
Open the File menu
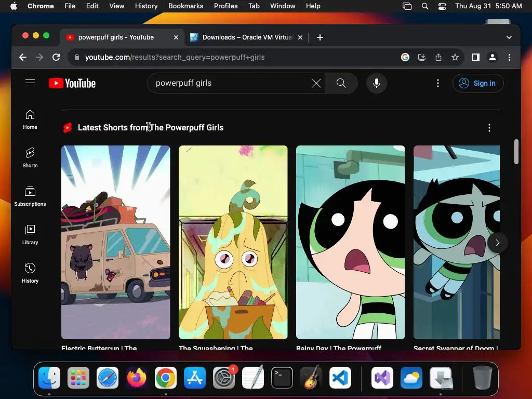click(70, 6)
